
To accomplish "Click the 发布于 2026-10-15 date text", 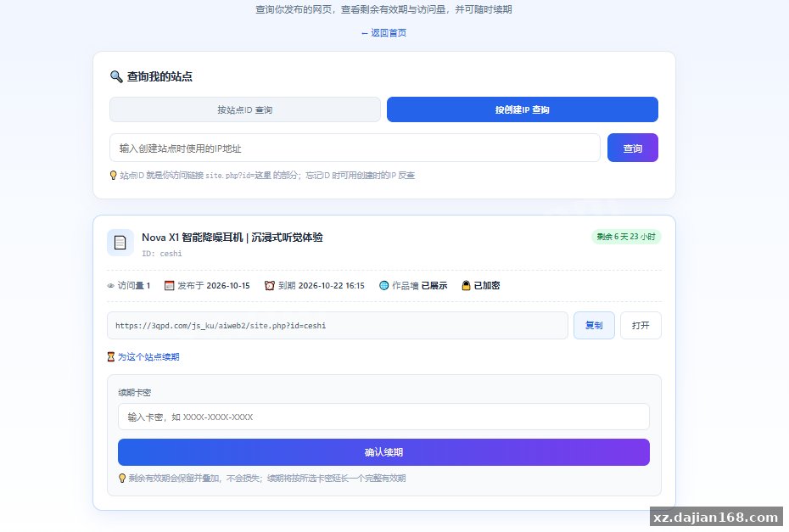I will coord(213,285).
